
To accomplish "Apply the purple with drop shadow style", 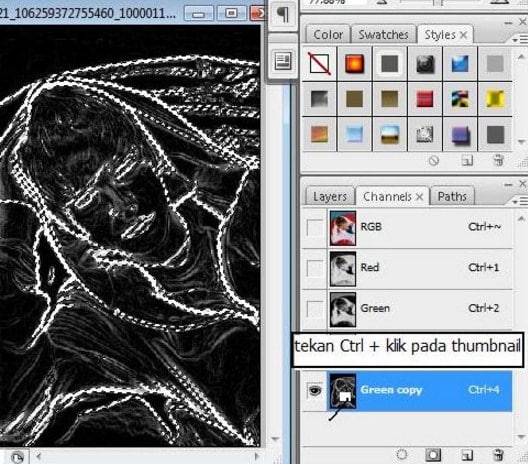I will point(460,135).
